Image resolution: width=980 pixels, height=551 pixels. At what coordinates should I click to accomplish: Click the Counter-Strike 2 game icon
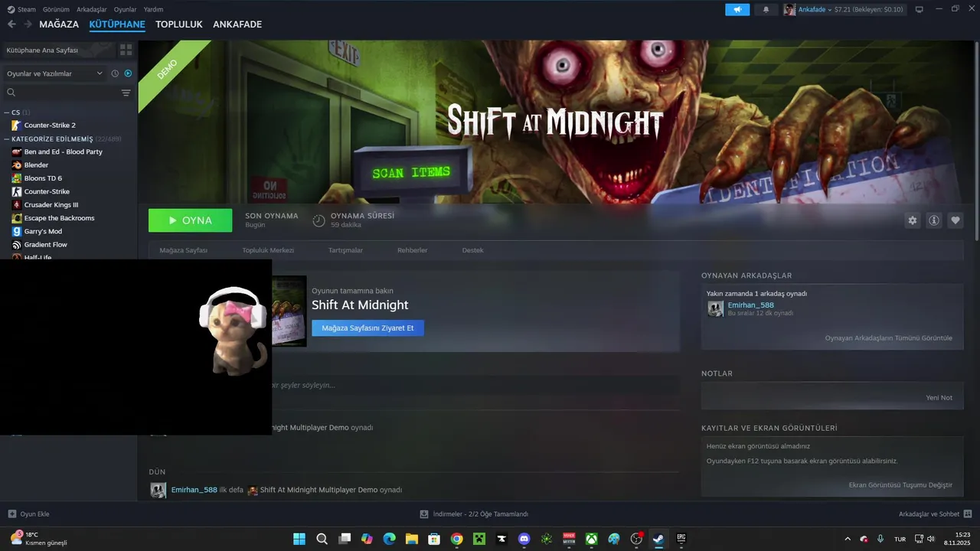[x=16, y=125]
